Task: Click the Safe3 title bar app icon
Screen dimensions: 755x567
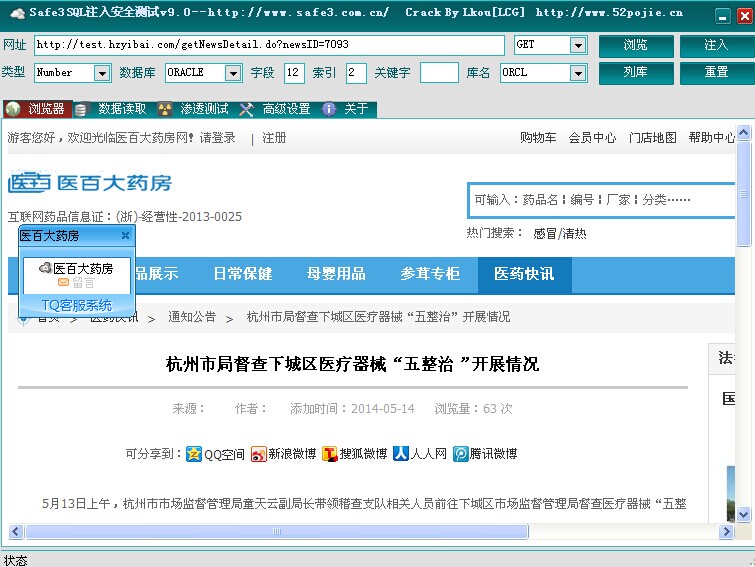Action: [17, 13]
